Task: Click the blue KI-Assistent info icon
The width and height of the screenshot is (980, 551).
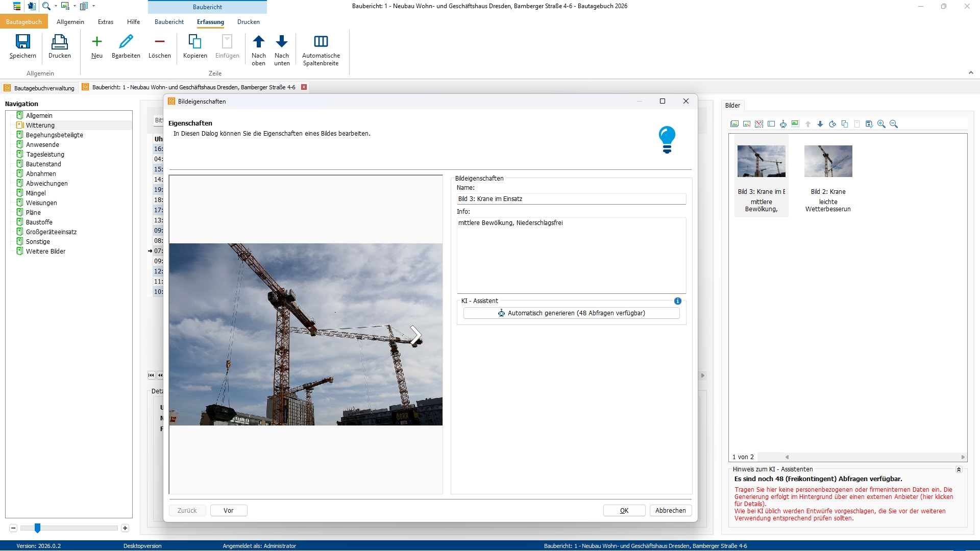Action: point(677,301)
